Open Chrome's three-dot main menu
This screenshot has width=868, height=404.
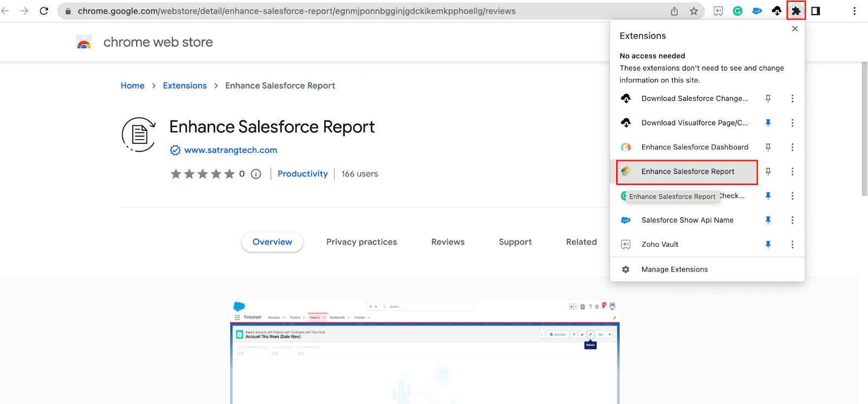(854, 11)
